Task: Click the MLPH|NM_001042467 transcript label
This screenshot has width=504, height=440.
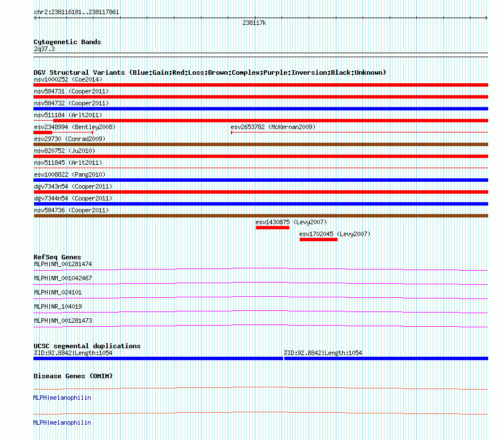Action: (x=63, y=279)
